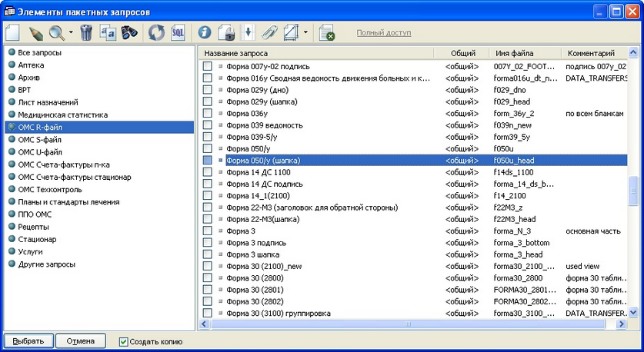Viewport: 644px width, 352px height.
Task: Click the copy 'a a' duplicate icon
Action: click(108, 33)
